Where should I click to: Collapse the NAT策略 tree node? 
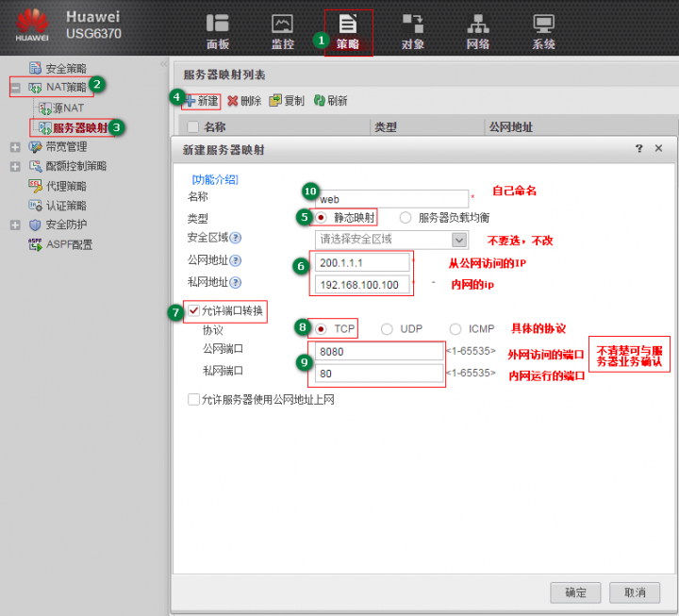click(x=15, y=88)
